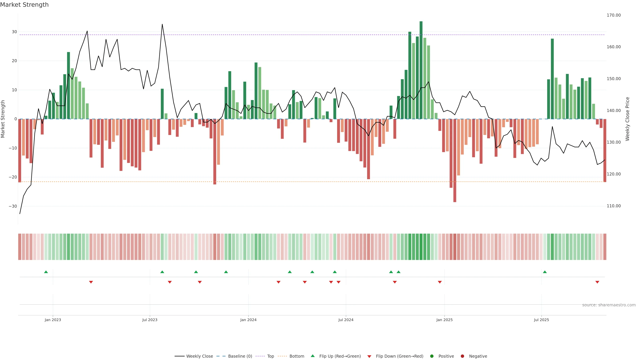Click the last red flip-down marker at far right

click(597, 282)
